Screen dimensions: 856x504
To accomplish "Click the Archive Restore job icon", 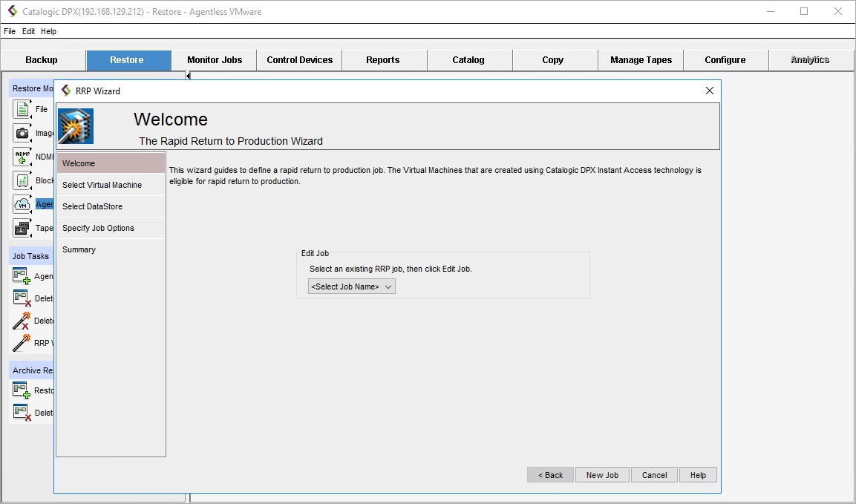I will click(22, 390).
